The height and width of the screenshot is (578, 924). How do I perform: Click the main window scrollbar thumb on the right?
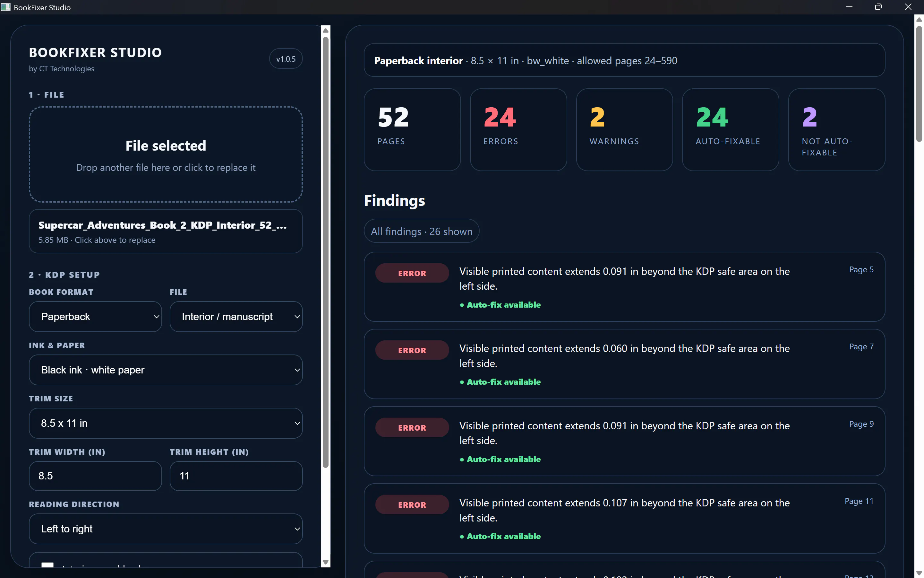[919, 83]
